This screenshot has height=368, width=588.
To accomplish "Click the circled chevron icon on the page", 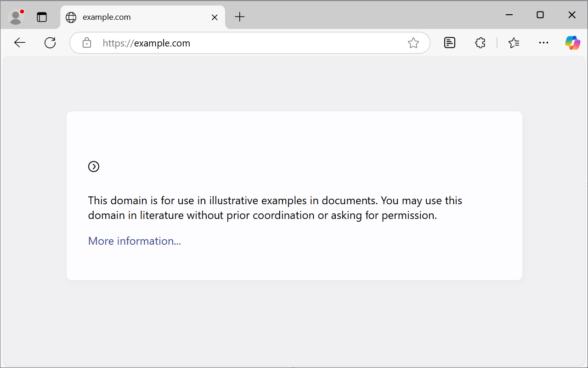I will pyautogui.click(x=94, y=167).
